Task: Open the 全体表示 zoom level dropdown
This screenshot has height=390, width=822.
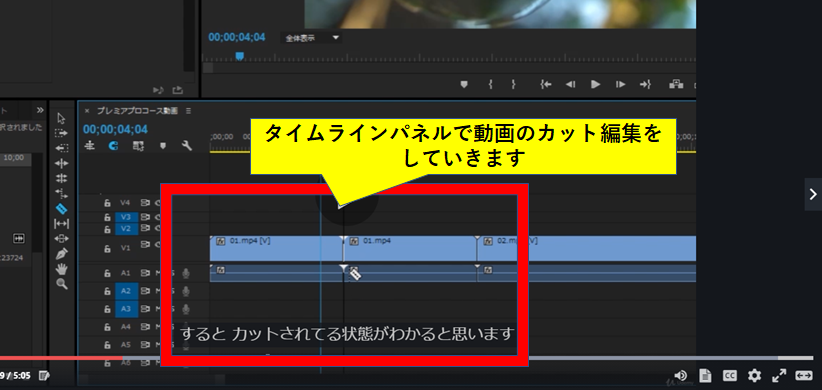Action: click(312, 38)
